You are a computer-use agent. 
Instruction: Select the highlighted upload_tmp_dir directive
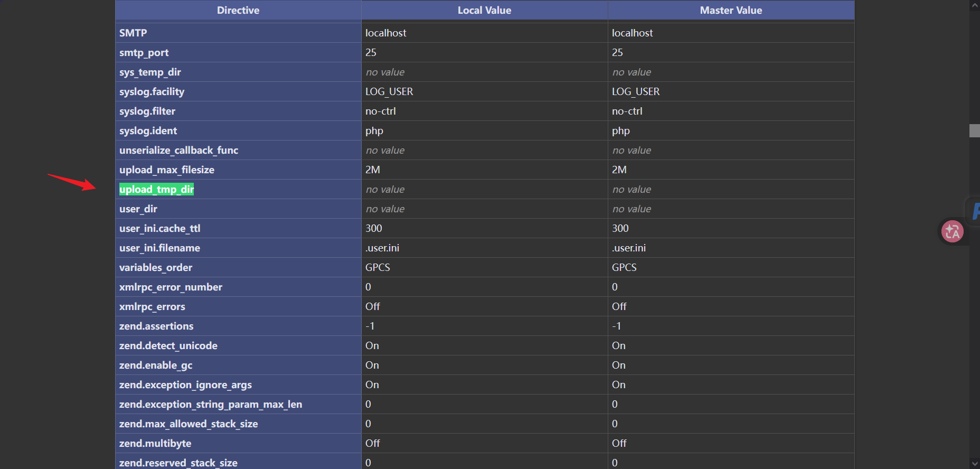pyautogui.click(x=156, y=189)
